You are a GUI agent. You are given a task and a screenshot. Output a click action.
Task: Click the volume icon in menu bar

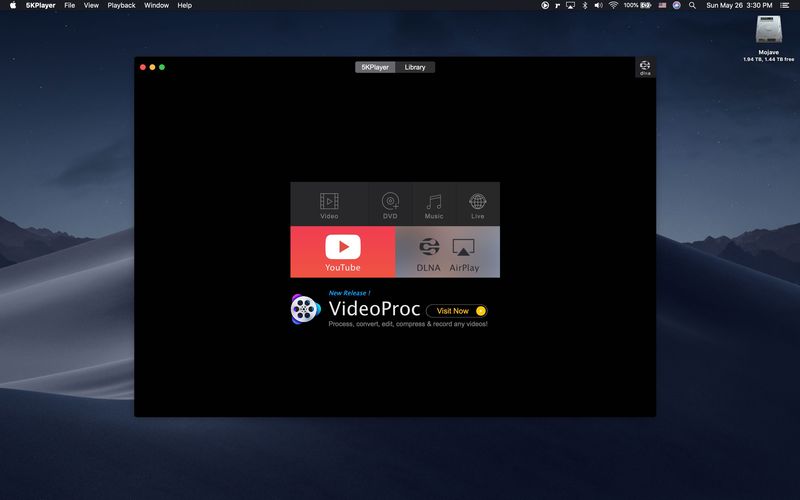point(598,5)
